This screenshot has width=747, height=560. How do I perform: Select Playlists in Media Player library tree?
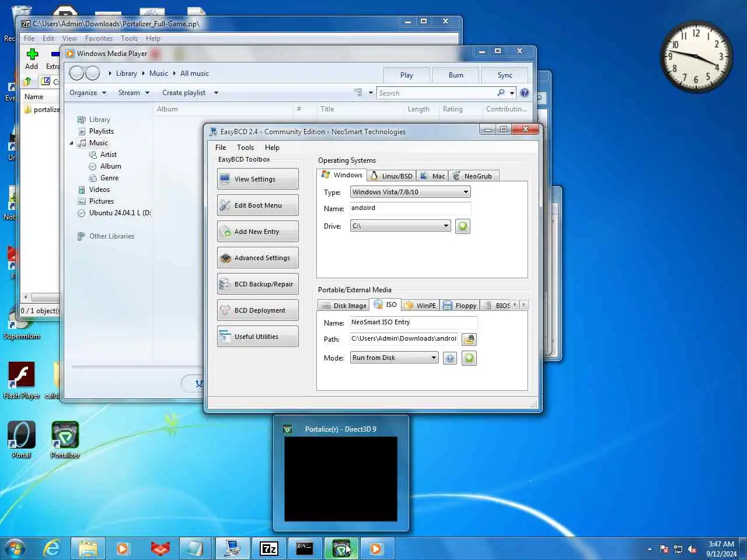coord(101,131)
